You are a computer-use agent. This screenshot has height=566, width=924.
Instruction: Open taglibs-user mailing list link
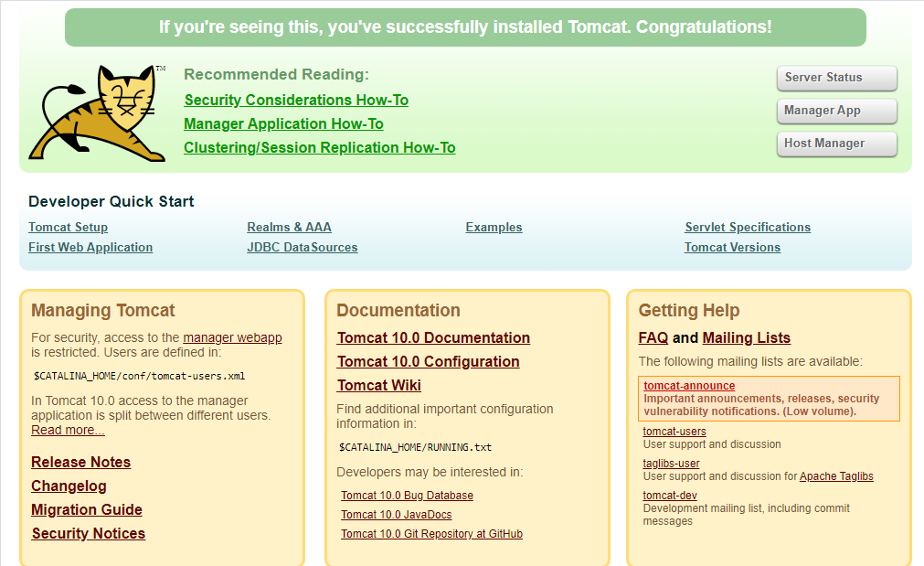pyautogui.click(x=671, y=464)
